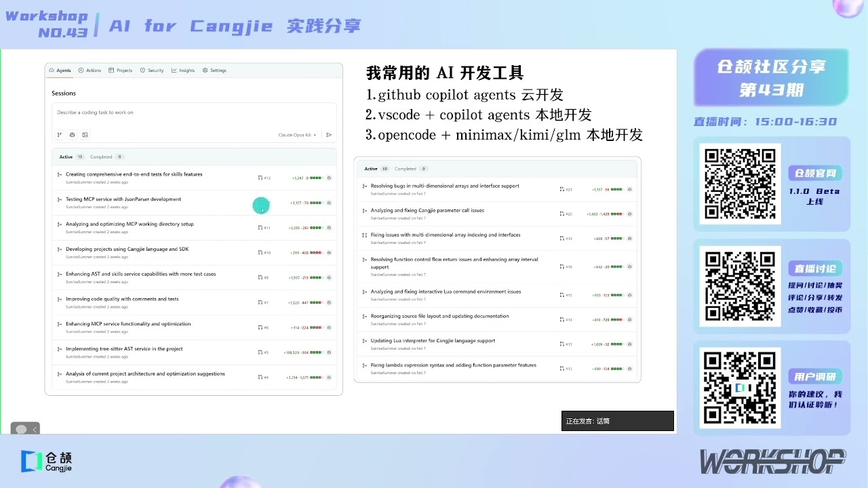Open session 'Enhancing AST and skills service capabilities'
868x488 pixels.
pos(140,274)
